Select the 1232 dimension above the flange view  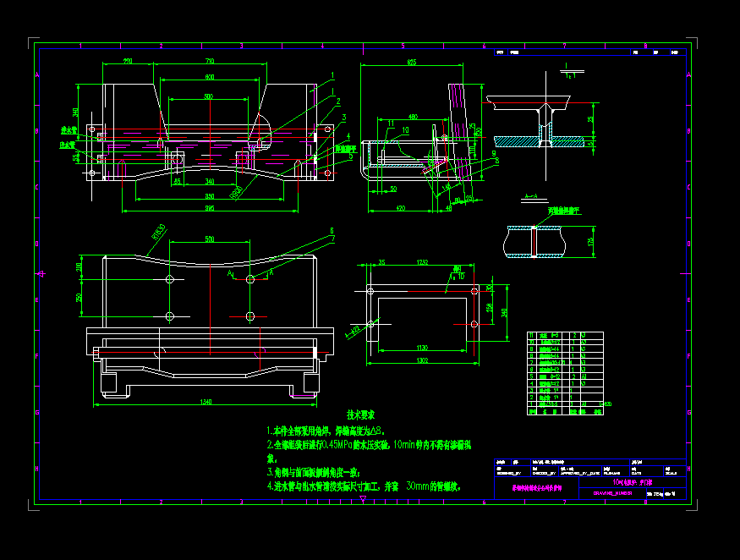[x=422, y=262]
